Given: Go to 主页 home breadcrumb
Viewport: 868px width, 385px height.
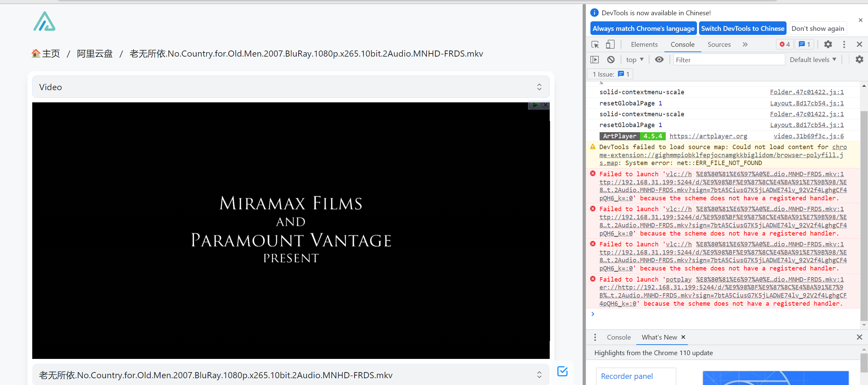Looking at the screenshot, I should [x=46, y=54].
